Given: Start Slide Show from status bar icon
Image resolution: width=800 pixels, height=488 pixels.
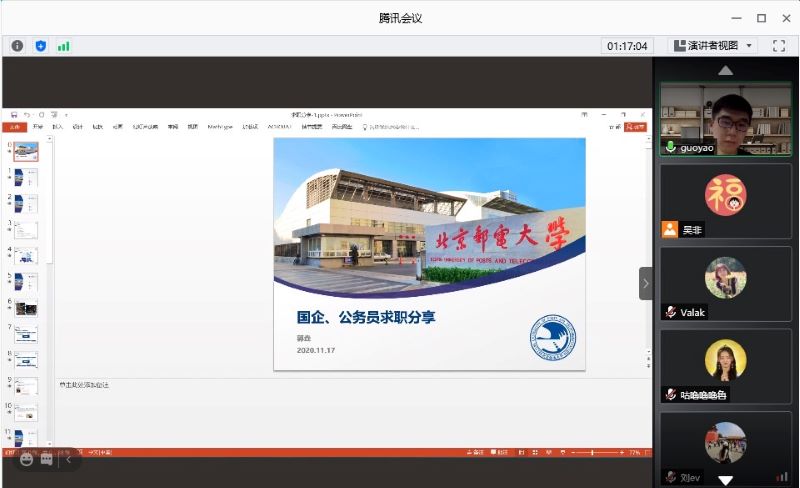Looking at the screenshot, I should point(563,452).
